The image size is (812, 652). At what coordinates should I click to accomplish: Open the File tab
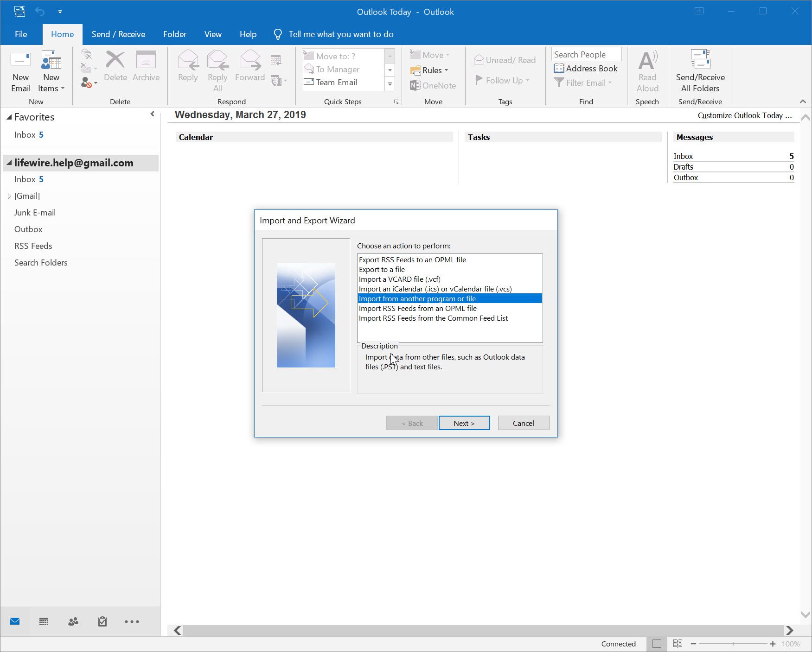[21, 34]
